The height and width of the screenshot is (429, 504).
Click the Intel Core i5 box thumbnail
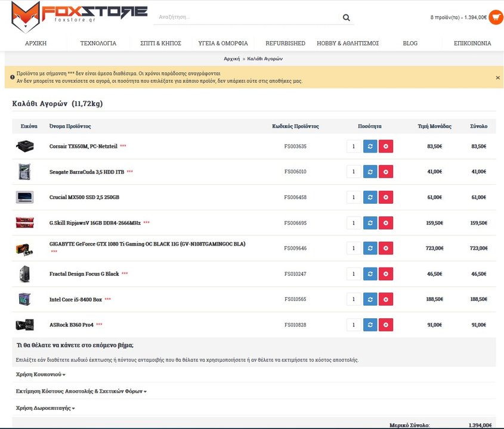pos(24,299)
